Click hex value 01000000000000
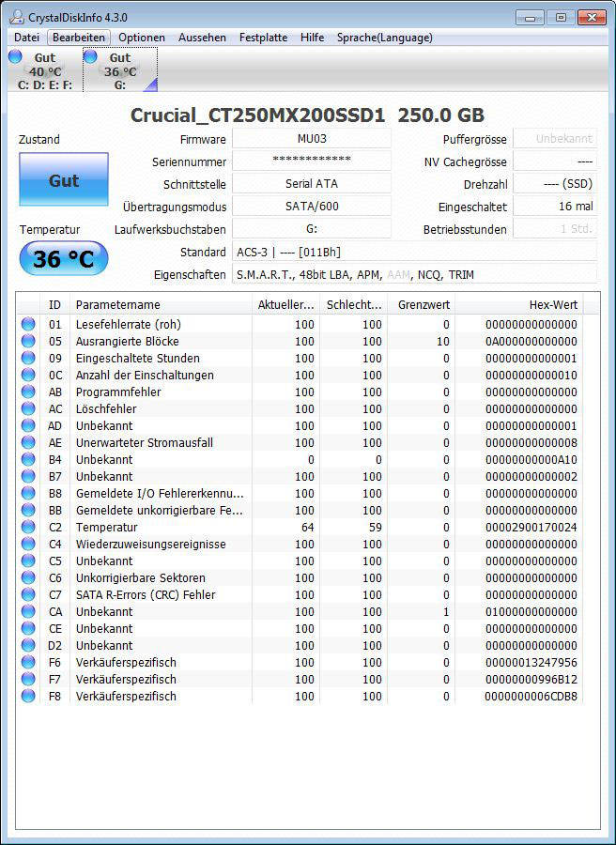616x845 pixels. pos(531,611)
